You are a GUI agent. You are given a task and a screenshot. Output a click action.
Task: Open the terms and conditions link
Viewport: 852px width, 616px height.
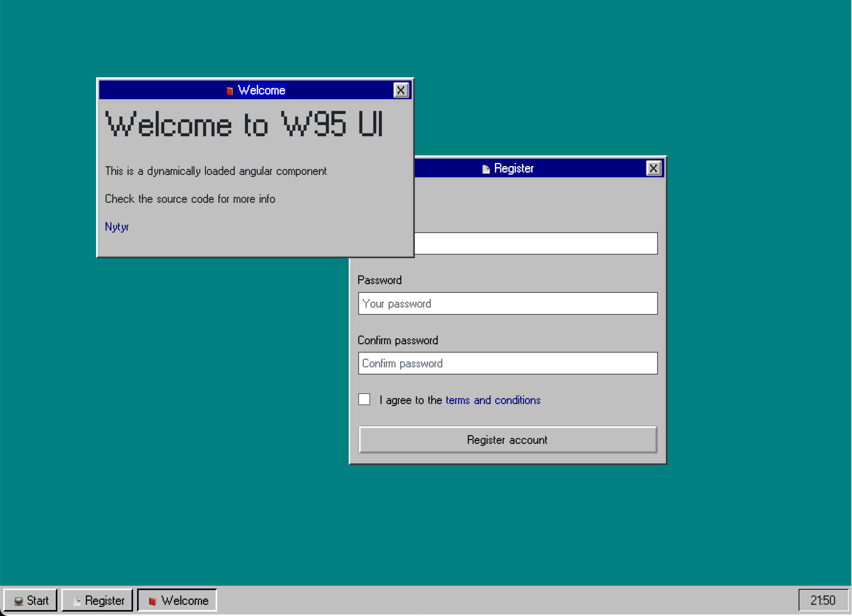493,400
